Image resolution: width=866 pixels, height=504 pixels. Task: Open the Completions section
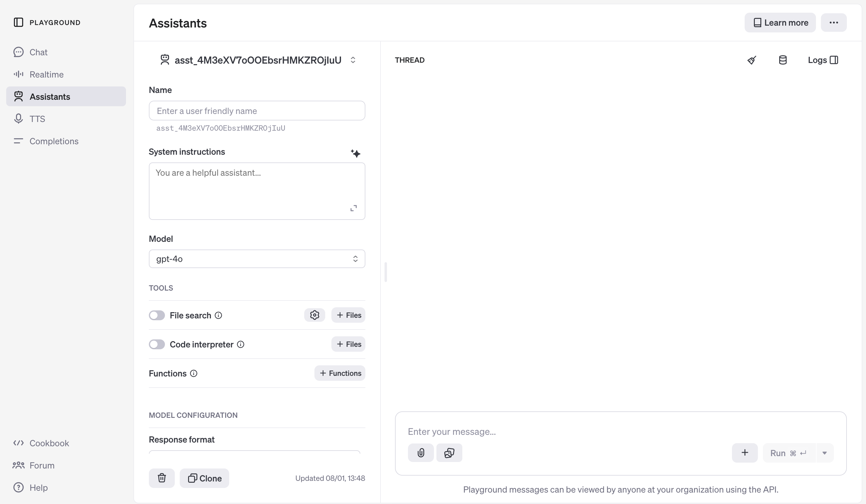tap(54, 141)
